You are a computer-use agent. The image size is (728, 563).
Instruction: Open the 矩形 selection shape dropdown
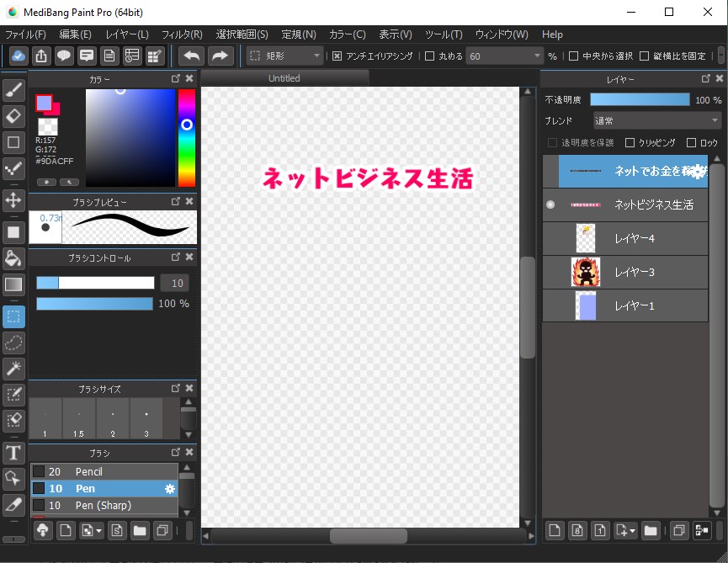tap(286, 56)
